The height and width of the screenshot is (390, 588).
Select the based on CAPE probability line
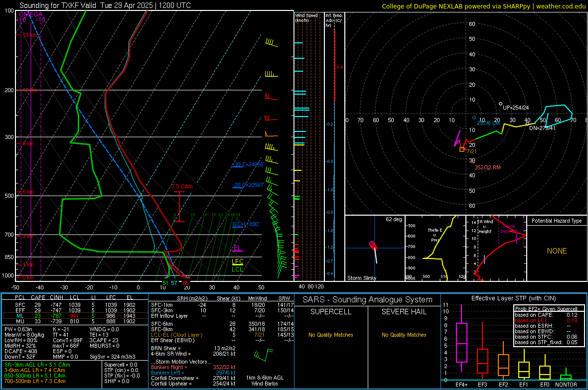pyautogui.click(x=546, y=315)
